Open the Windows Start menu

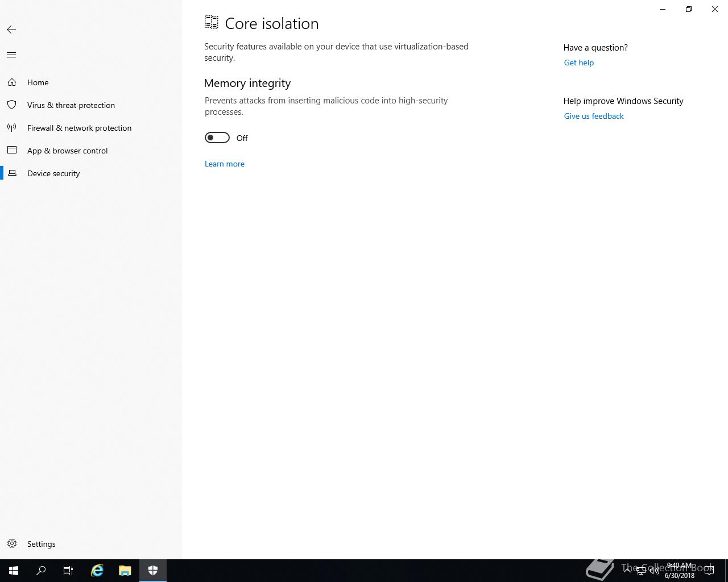tap(14, 571)
